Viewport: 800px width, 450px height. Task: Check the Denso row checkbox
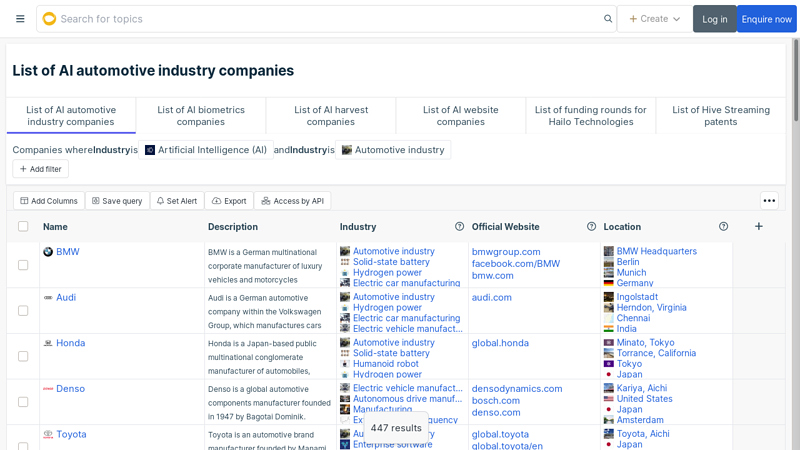(23, 402)
